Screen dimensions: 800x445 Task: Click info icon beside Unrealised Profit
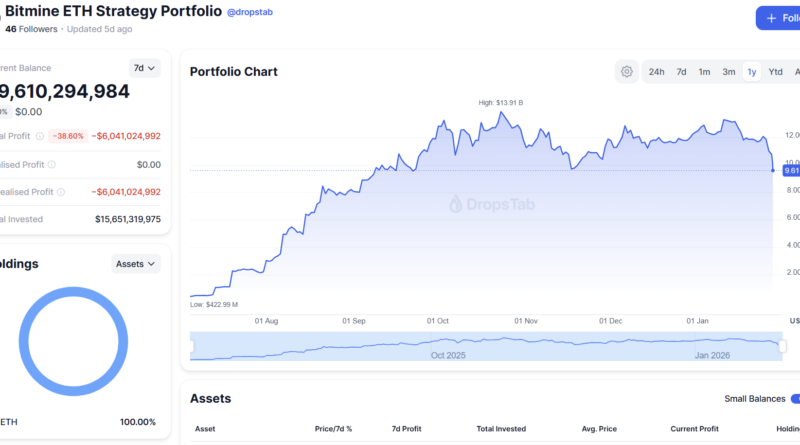[x=59, y=192]
